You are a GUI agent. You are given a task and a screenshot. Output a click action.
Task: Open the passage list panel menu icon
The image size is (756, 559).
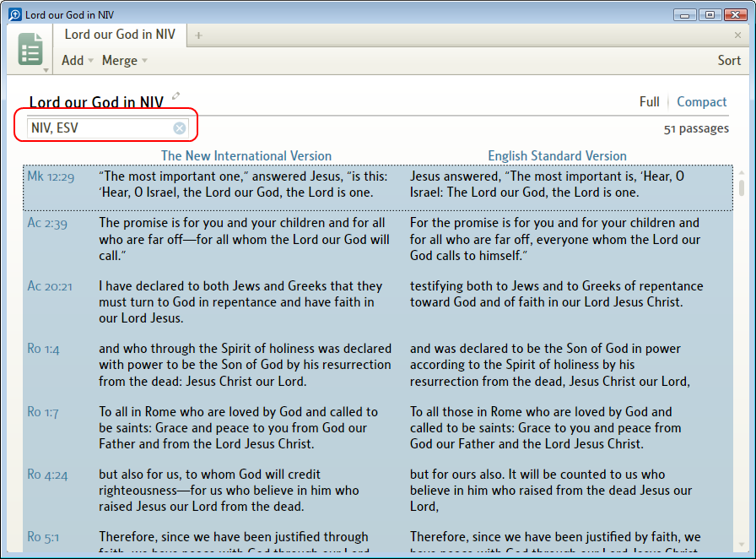click(30, 49)
